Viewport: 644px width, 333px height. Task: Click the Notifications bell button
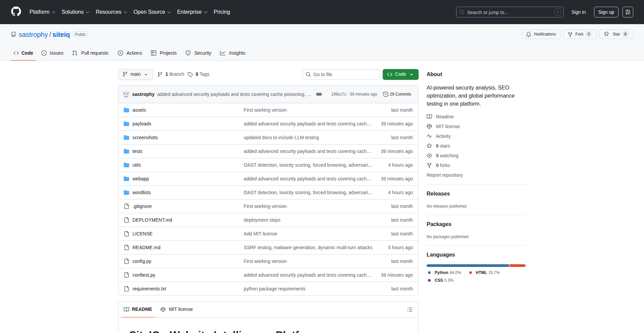pos(541,34)
